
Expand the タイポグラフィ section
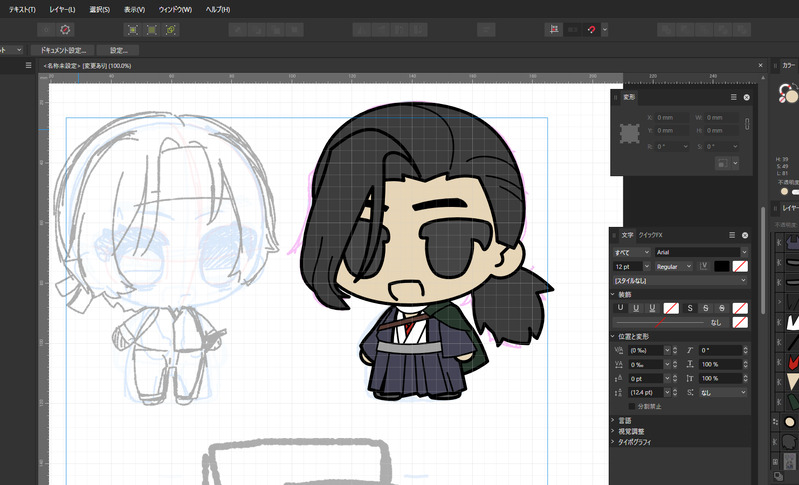tap(635, 441)
